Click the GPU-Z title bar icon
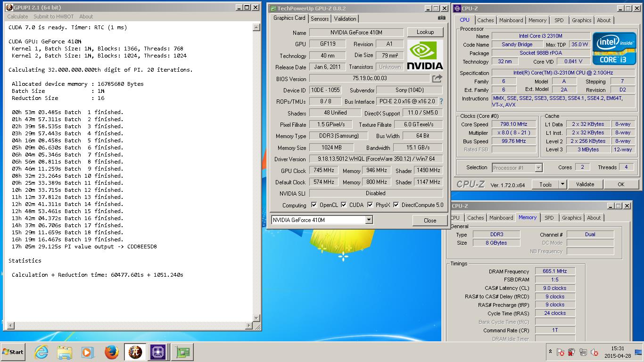644x362 pixels. coord(272,8)
